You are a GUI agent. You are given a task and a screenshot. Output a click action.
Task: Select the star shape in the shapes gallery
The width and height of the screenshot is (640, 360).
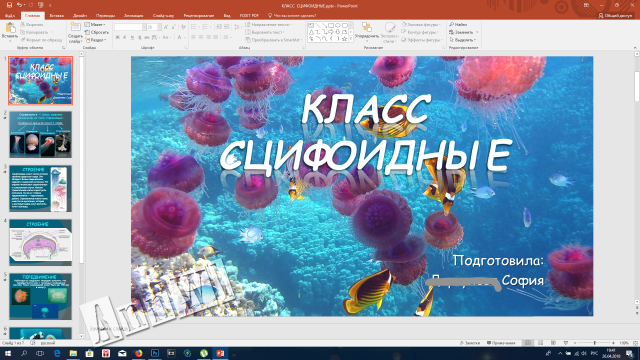pyautogui.click(x=344, y=39)
